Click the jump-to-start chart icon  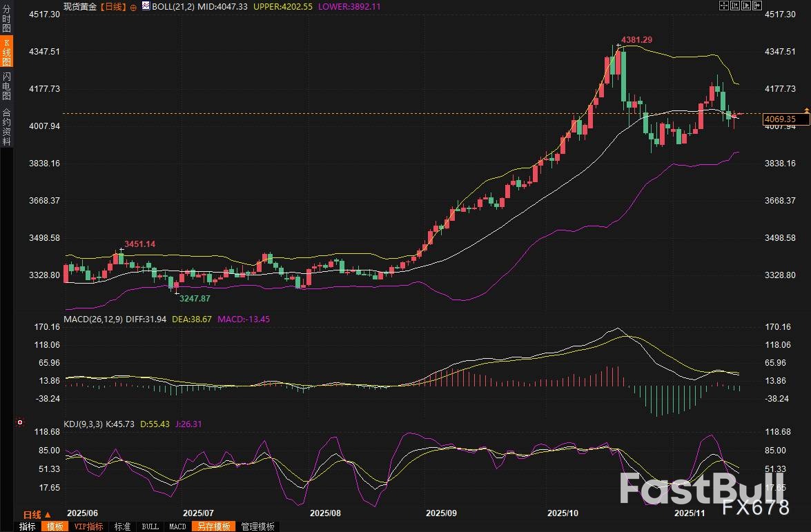[x=734, y=6]
